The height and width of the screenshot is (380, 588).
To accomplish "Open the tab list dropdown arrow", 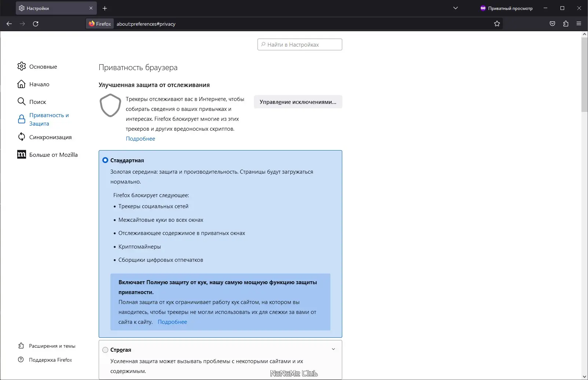I will [455, 8].
